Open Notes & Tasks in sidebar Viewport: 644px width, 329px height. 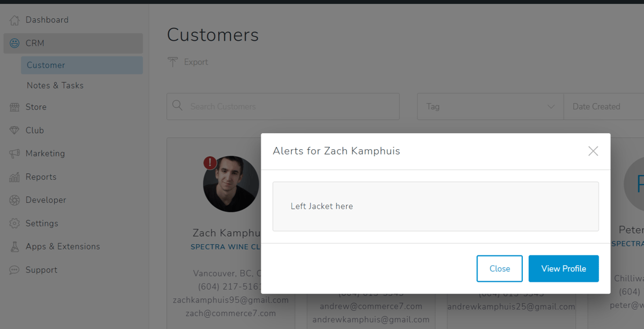[55, 85]
